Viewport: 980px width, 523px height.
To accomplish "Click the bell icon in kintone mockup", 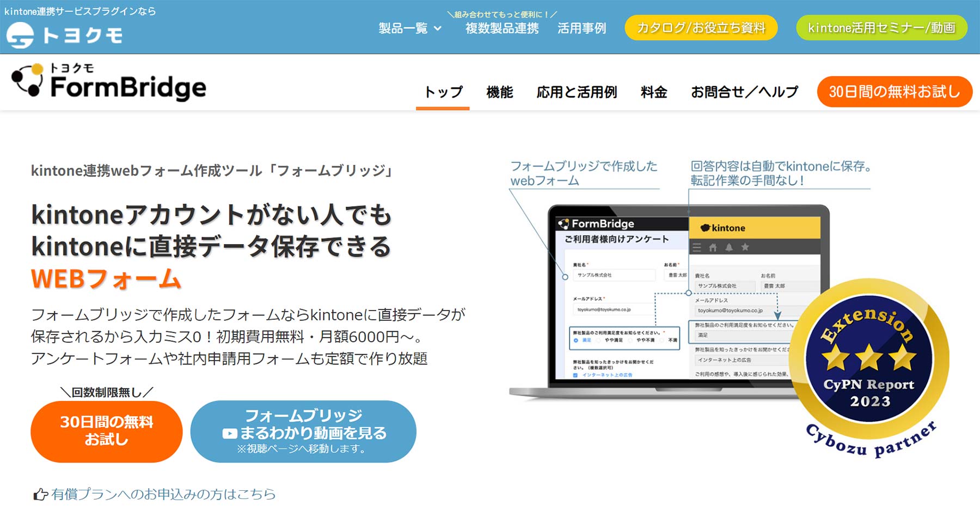I will click(x=729, y=247).
